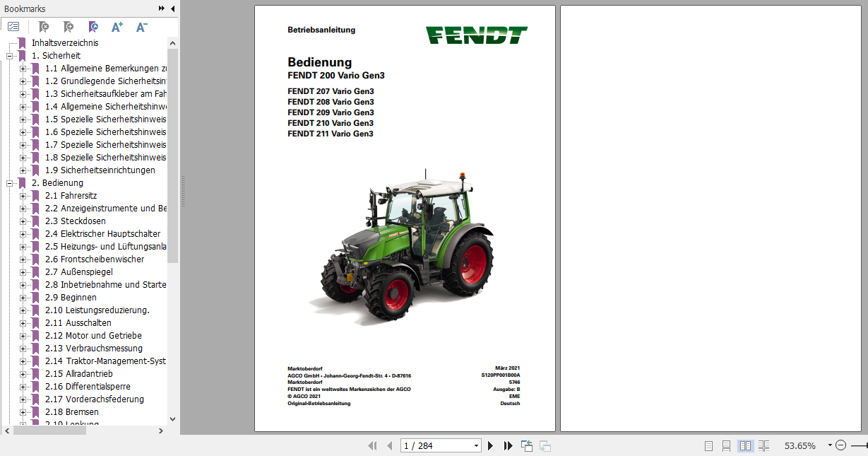Open 2.16 Differentialsperre bookmark

88,387
